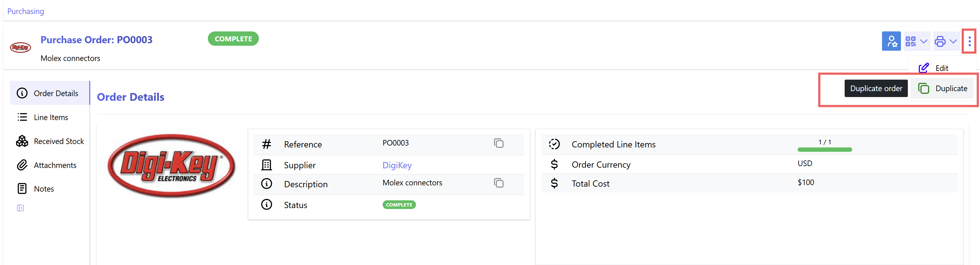
Task: Open the barcode QR actions dropdown
Action: pyautogui.click(x=917, y=41)
